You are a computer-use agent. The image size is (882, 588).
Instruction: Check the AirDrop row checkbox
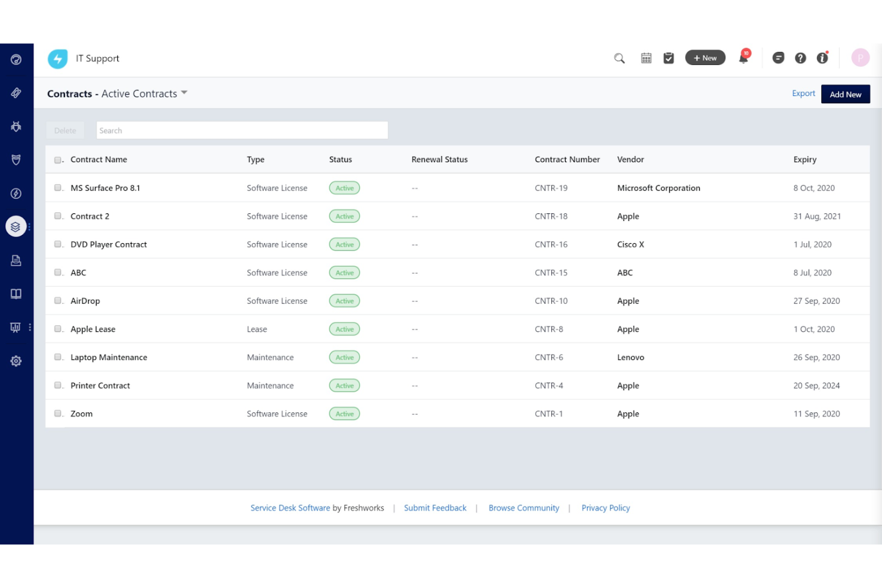coord(58,301)
